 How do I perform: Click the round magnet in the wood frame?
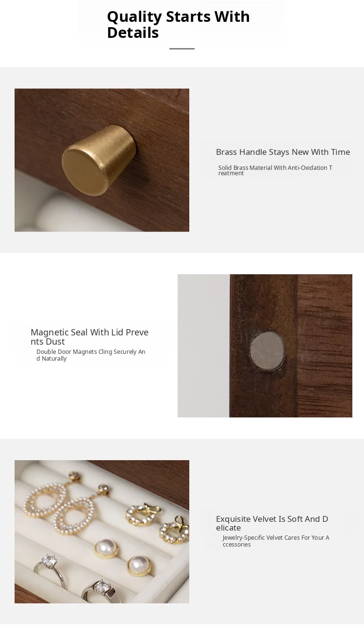point(267,349)
